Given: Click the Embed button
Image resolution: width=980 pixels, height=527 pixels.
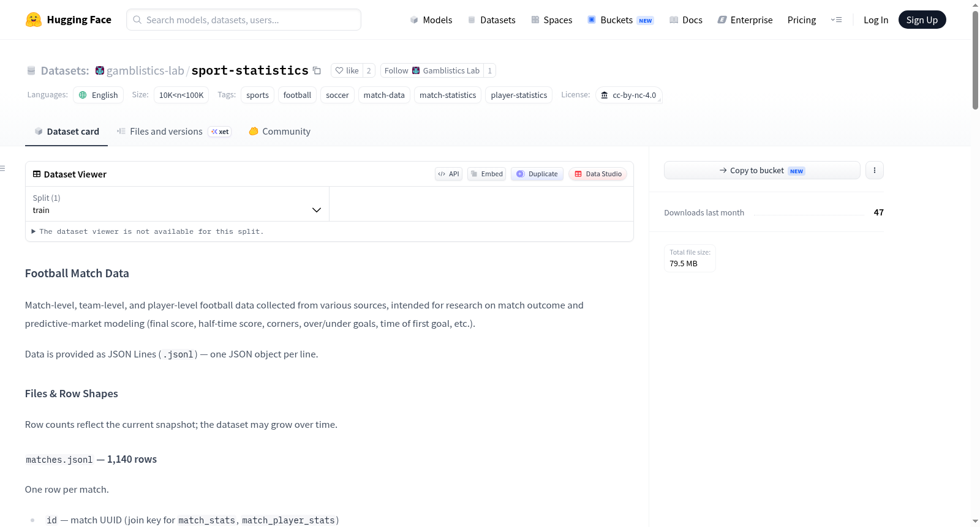Looking at the screenshot, I should [x=487, y=174].
